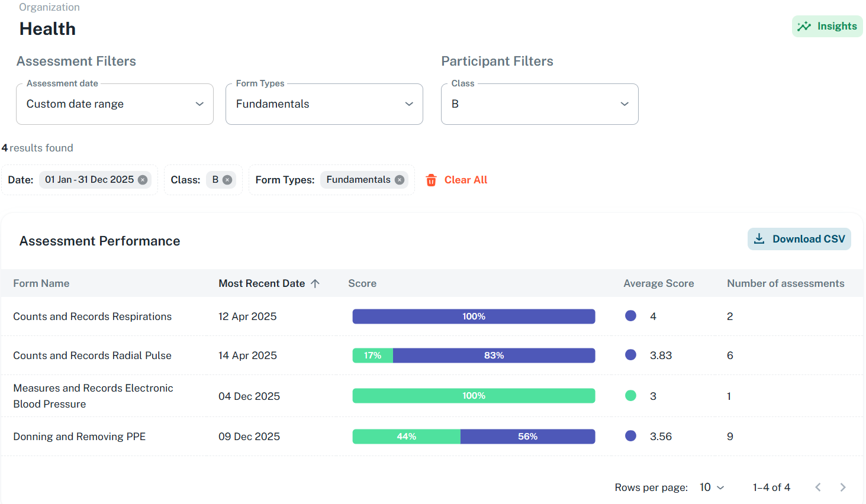Image resolution: width=866 pixels, height=504 pixels.
Task: Open the Insights panel
Action: 827,26
